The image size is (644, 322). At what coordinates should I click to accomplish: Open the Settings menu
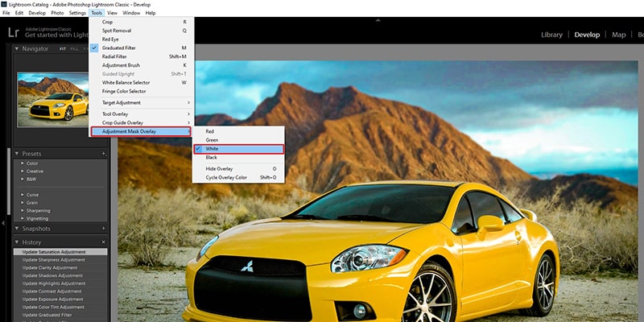(77, 13)
